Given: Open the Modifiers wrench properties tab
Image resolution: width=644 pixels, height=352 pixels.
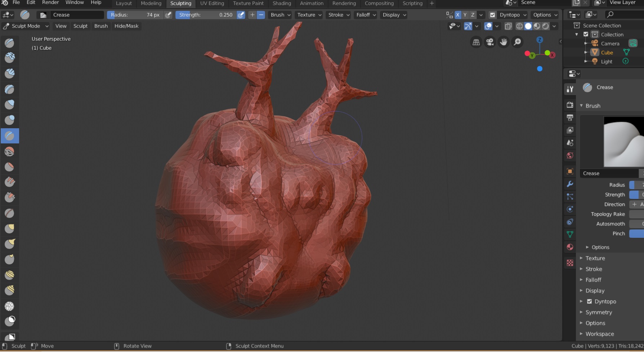Looking at the screenshot, I should (570, 184).
